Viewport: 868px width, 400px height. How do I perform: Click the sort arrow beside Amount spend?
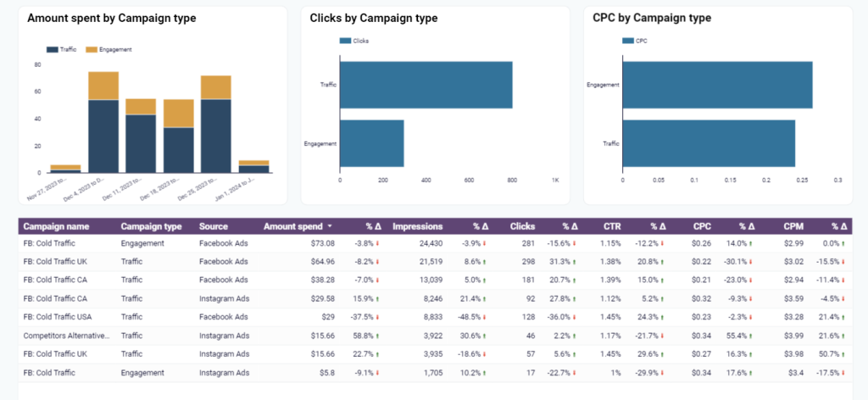pos(329,227)
